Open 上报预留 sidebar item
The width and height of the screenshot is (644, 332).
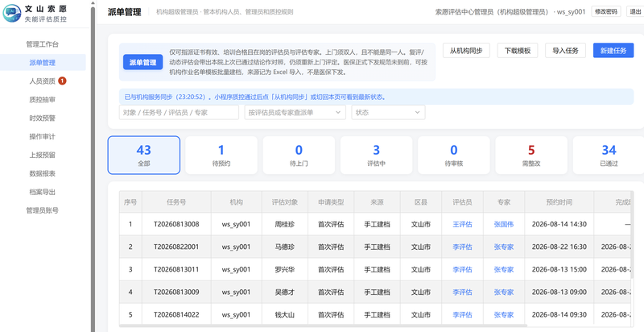[x=43, y=155]
